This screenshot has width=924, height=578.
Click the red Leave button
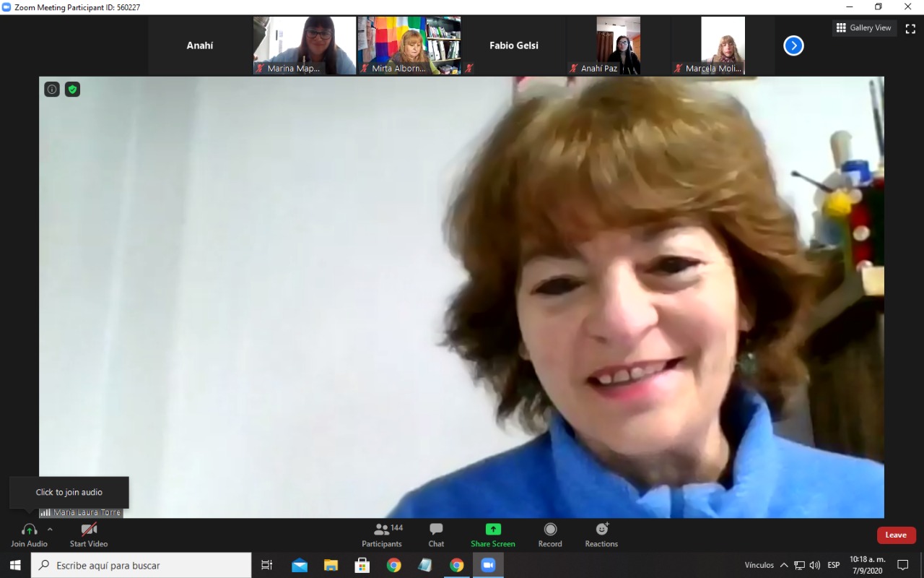(x=896, y=535)
